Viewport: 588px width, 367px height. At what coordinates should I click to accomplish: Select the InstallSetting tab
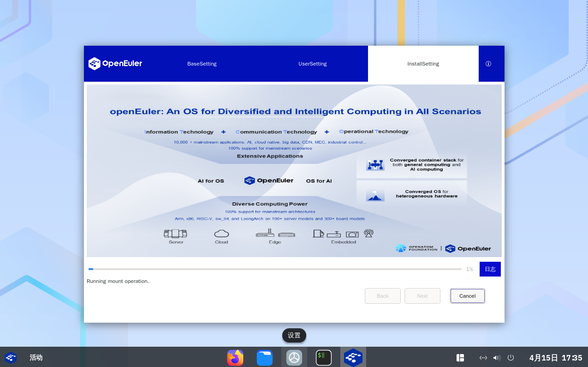click(423, 64)
